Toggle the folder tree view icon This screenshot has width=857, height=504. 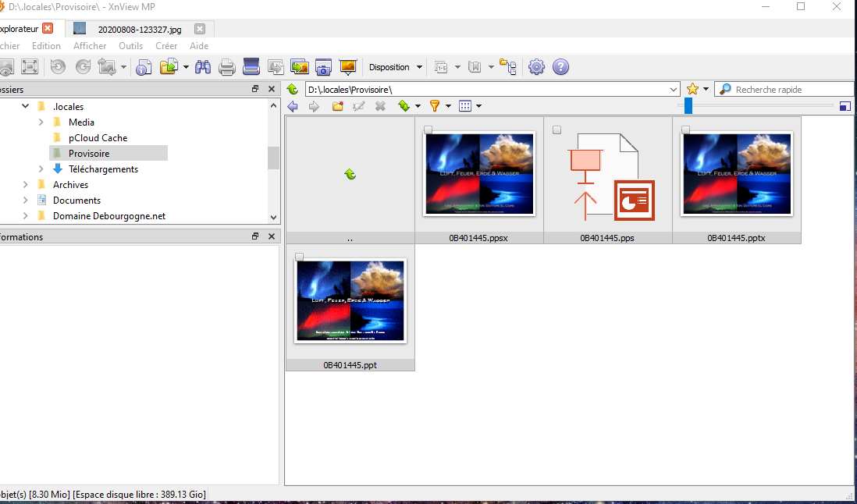(x=508, y=67)
